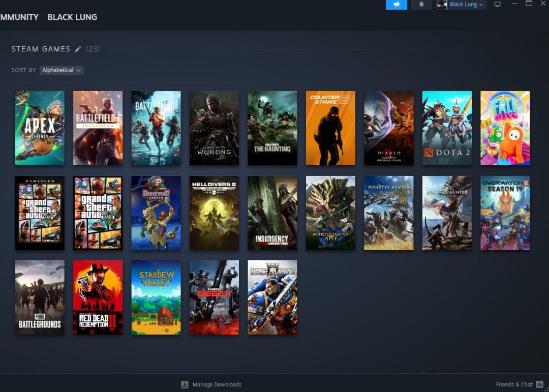Select Monster Hunter Wilds cover
This screenshot has width=549, height=392.
point(389,213)
